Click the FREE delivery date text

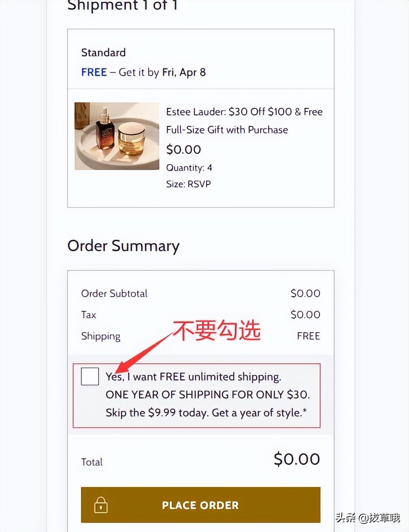(x=143, y=72)
